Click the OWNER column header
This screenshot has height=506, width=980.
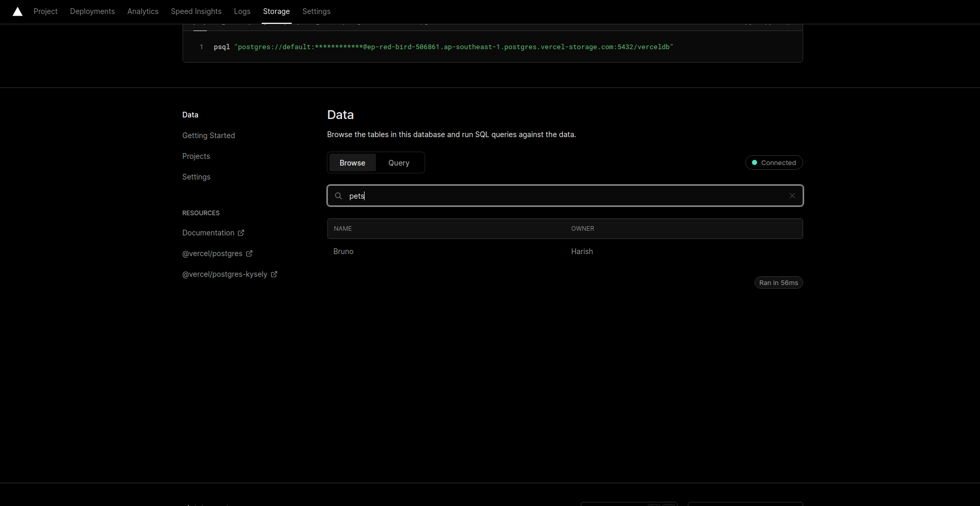[582, 229]
